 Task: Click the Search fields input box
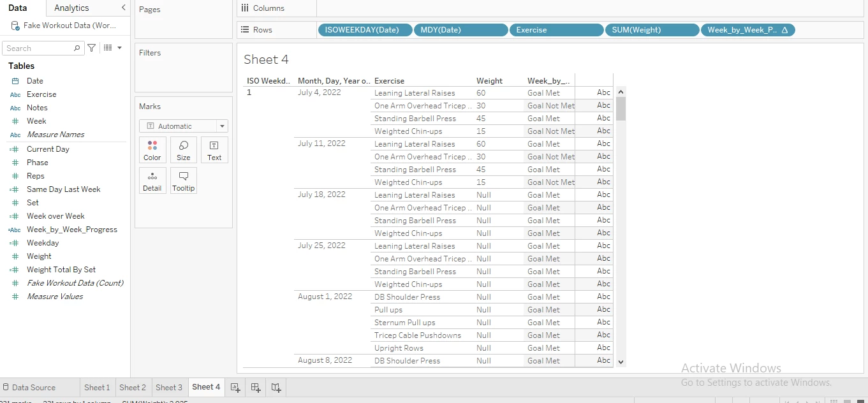[38, 48]
